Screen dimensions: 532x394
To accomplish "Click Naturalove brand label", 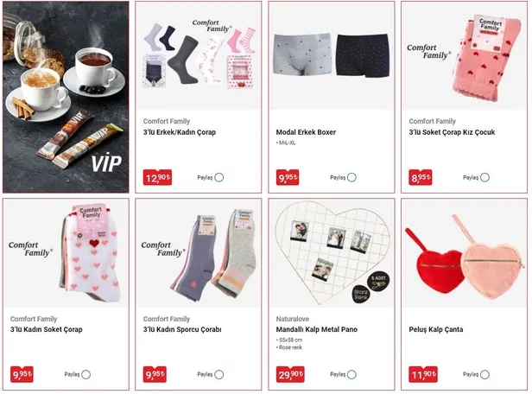I will tap(293, 319).
